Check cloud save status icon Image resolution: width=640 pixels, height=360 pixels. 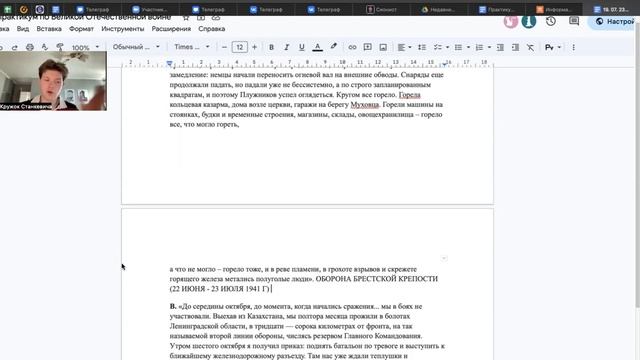(x=216, y=18)
